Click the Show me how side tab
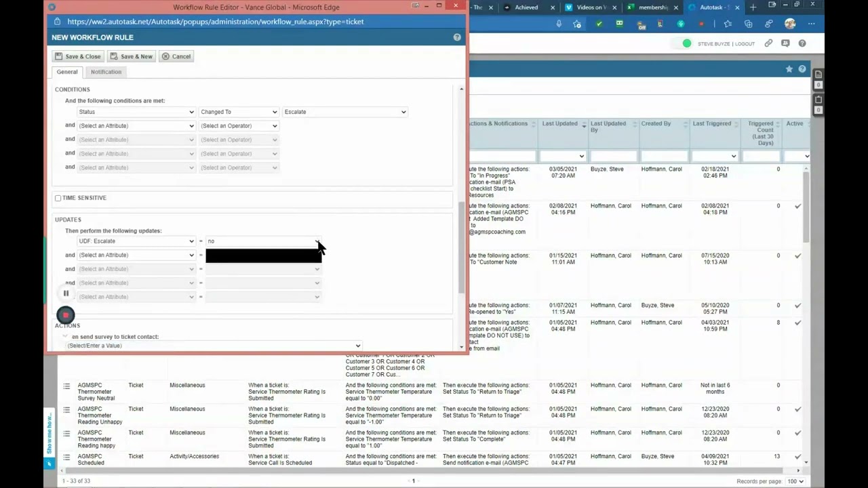Image resolution: width=868 pixels, height=488 pixels. click(x=49, y=434)
